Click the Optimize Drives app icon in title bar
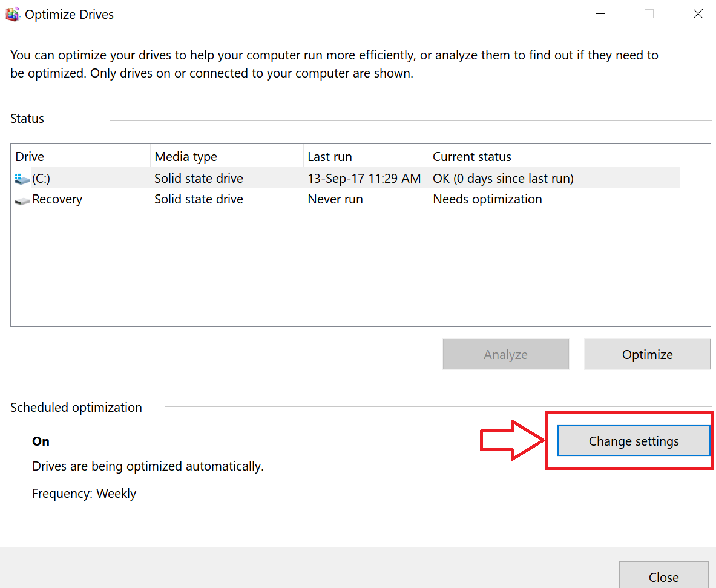 (12, 14)
